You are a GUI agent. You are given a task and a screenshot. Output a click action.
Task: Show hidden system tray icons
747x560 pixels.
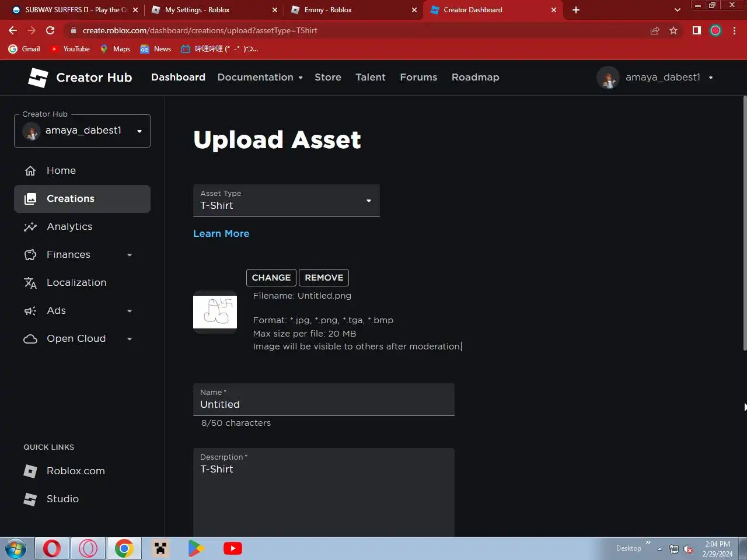pos(659,549)
